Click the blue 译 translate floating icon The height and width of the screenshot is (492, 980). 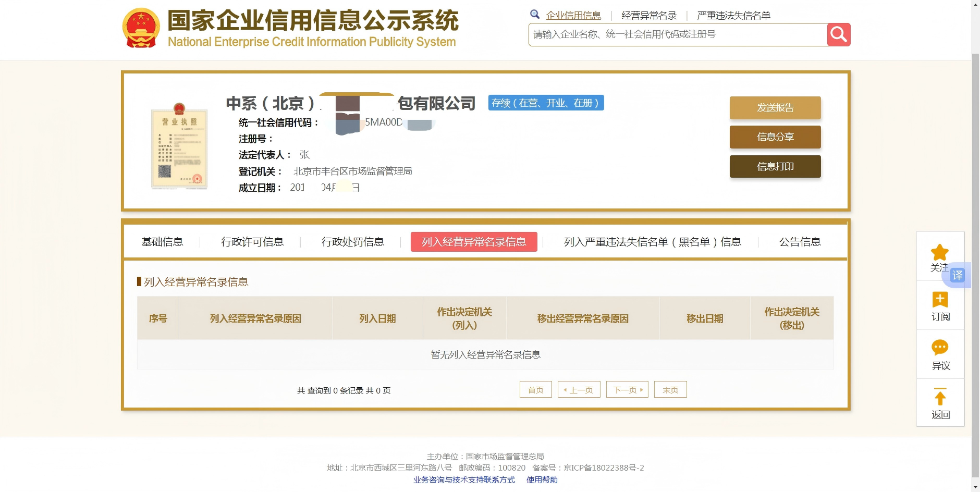point(957,275)
